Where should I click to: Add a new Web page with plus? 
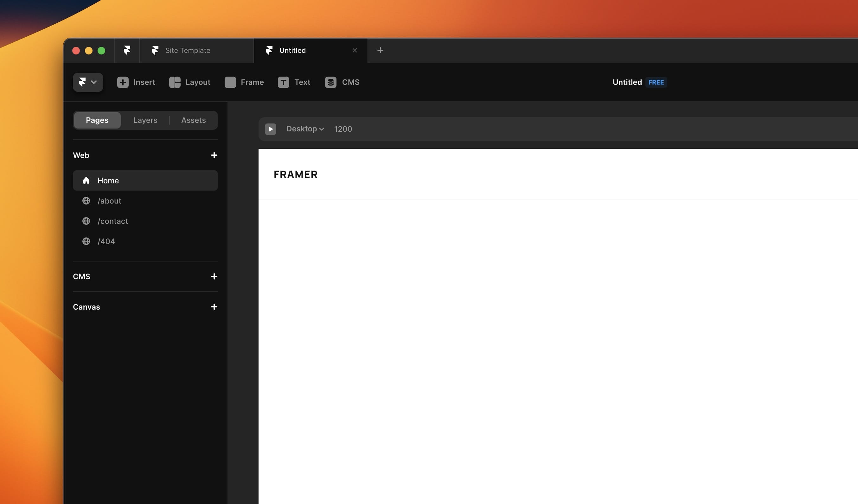pos(214,155)
